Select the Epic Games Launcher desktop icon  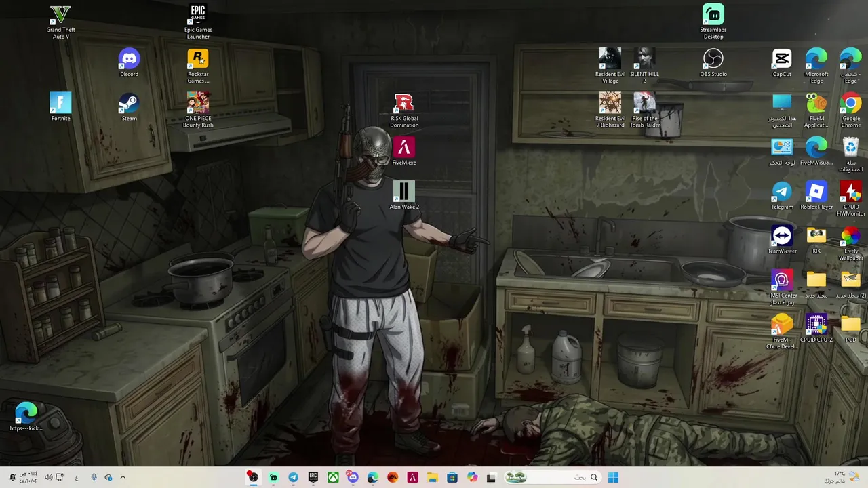(198, 22)
